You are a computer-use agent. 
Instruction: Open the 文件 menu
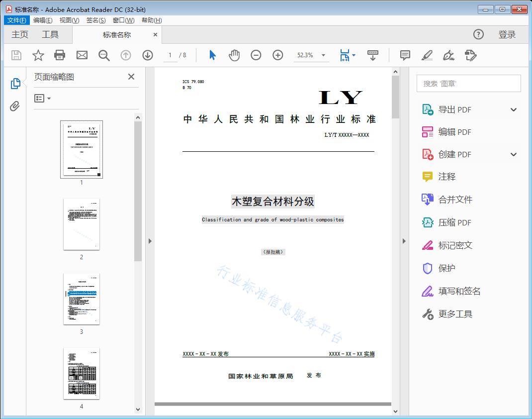click(x=16, y=20)
